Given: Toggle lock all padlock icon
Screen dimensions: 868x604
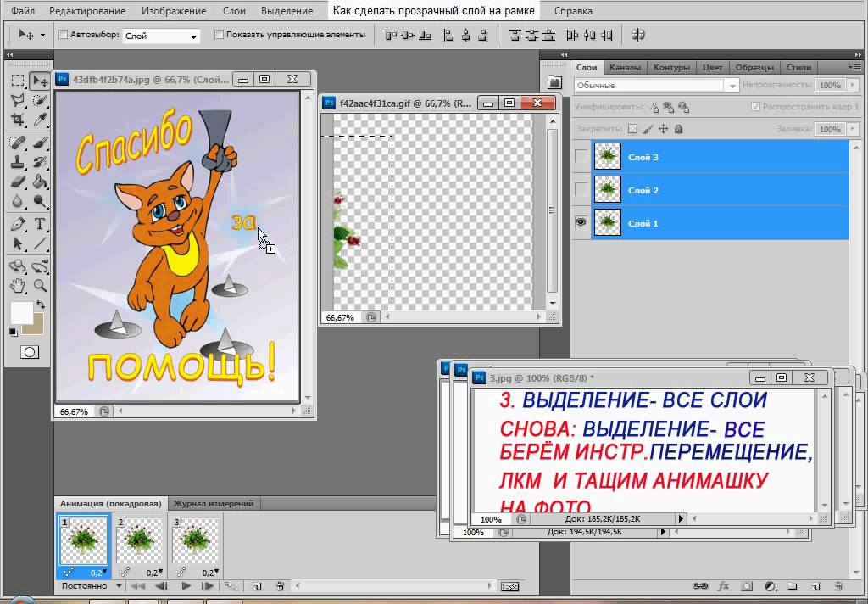Looking at the screenshot, I should [679, 129].
